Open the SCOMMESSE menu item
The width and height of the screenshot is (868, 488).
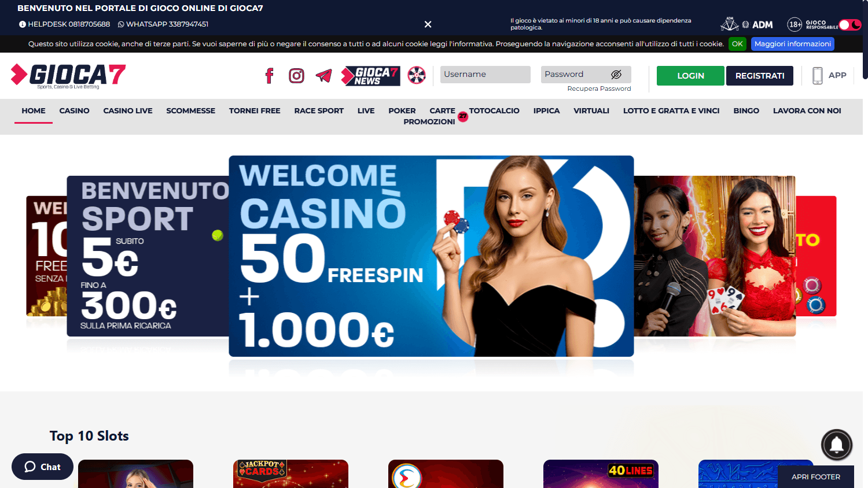191,110
